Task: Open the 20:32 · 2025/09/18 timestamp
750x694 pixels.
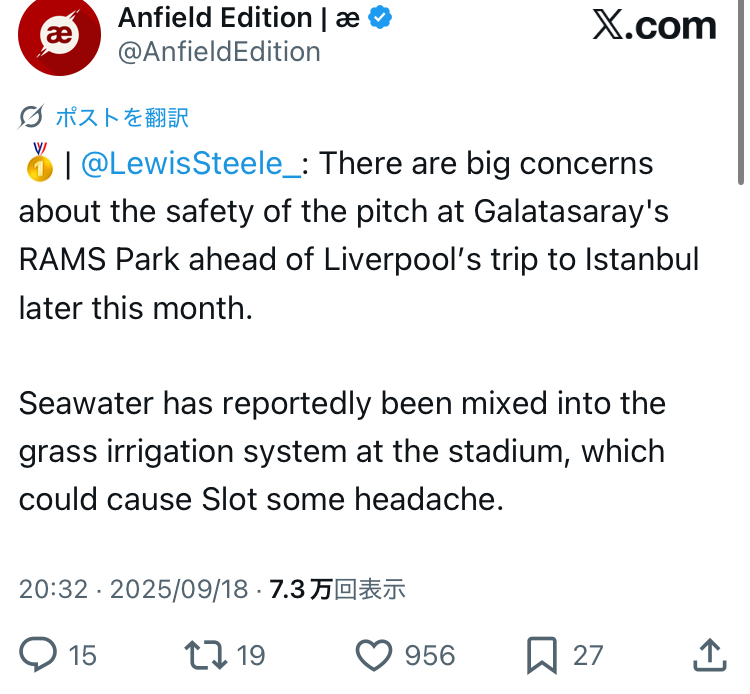Action: pos(133,589)
